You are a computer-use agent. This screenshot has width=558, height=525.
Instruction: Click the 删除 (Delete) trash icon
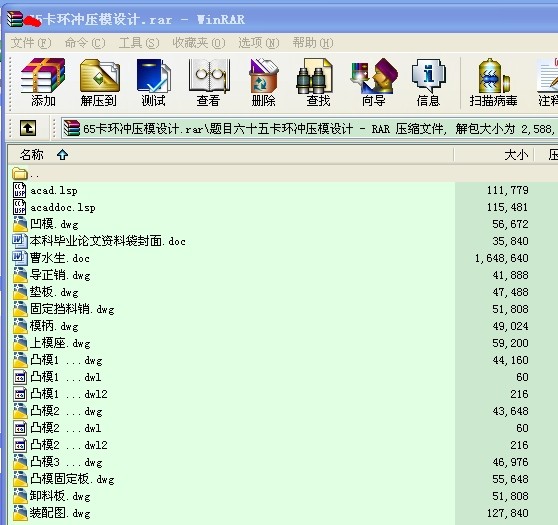click(263, 82)
